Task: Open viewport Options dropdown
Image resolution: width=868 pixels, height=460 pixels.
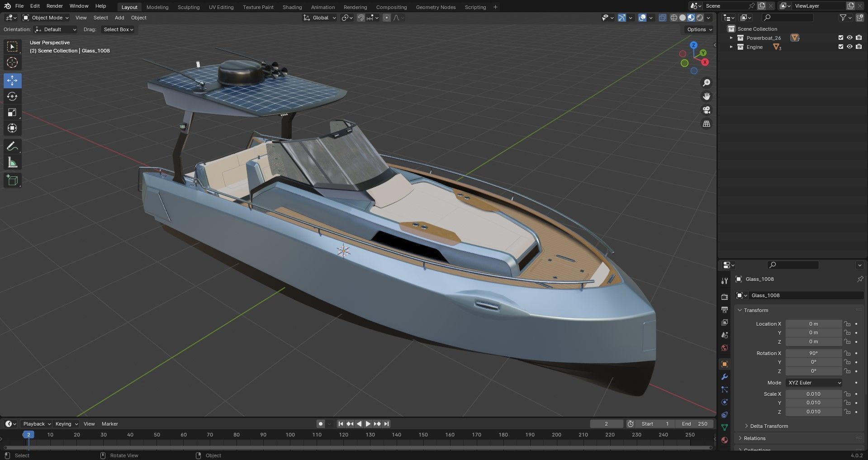Action: pyautogui.click(x=699, y=29)
